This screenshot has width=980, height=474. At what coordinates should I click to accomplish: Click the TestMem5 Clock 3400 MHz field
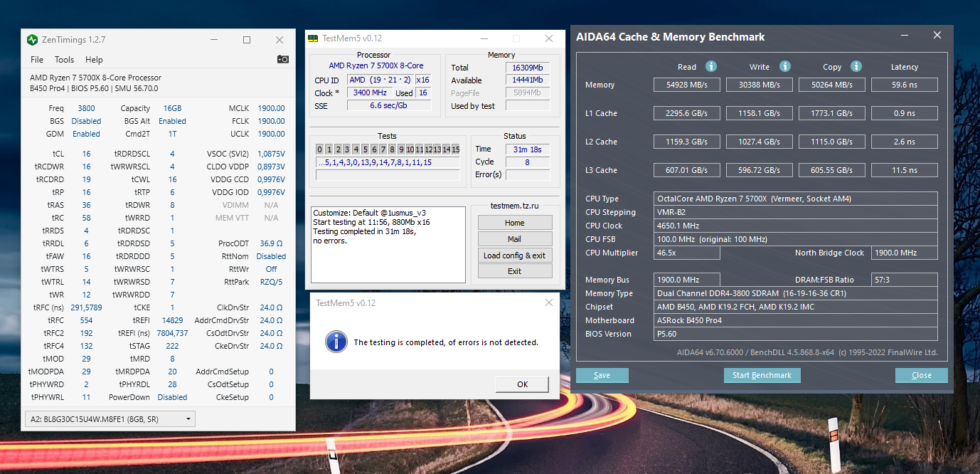(x=369, y=93)
